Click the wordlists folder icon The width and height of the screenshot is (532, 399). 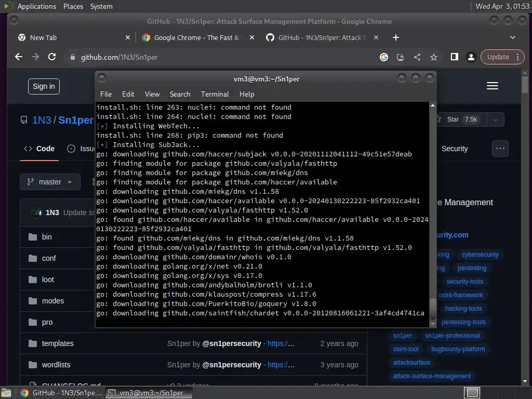point(33,365)
